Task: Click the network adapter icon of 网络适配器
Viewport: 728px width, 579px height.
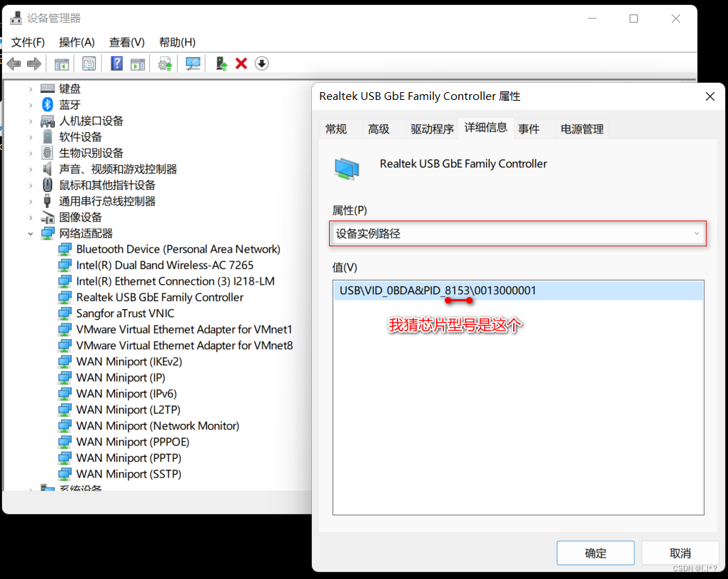Action: point(47,233)
